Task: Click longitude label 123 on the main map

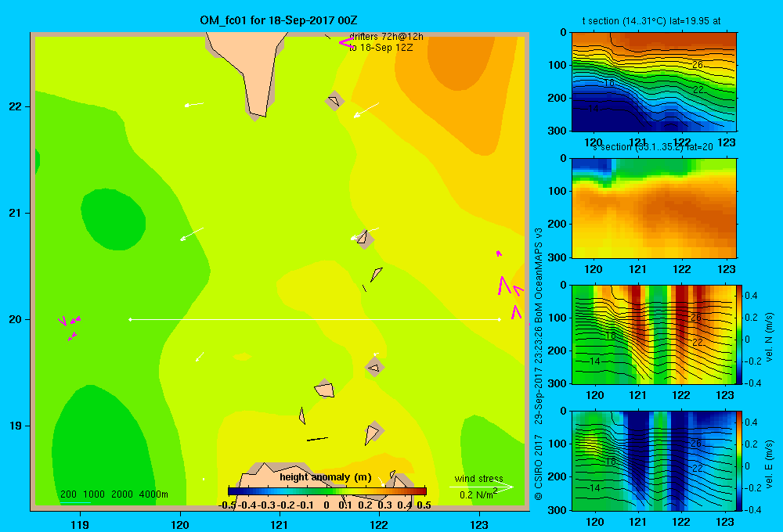Action: pos(479,524)
